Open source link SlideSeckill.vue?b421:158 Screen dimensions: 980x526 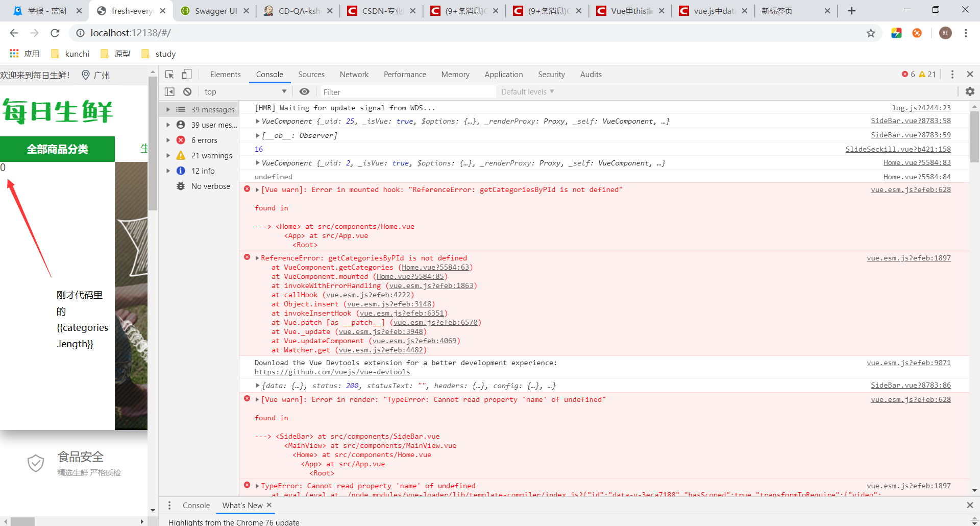[898, 149]
